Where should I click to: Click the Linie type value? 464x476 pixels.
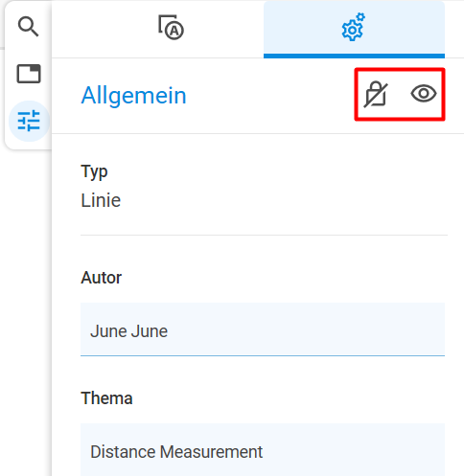click(x=101, y=200)
